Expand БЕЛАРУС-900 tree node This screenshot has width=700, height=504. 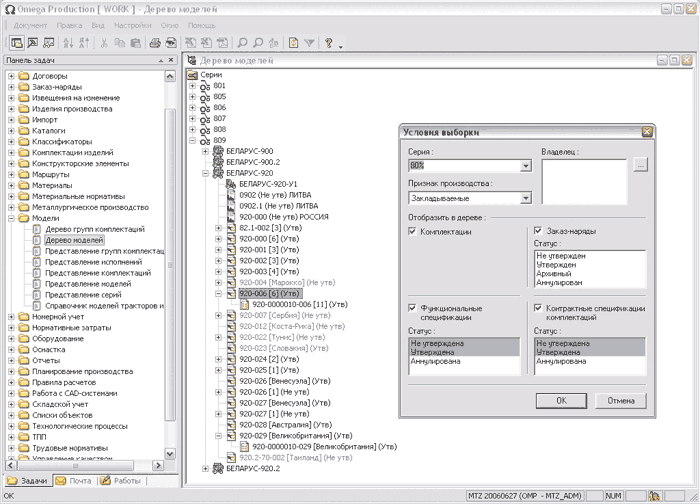pos(205,151)
